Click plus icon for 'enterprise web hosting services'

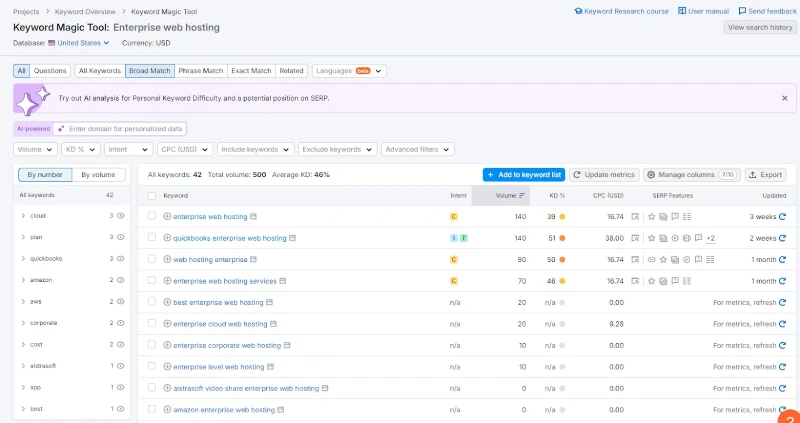click(x=167, y=281)
